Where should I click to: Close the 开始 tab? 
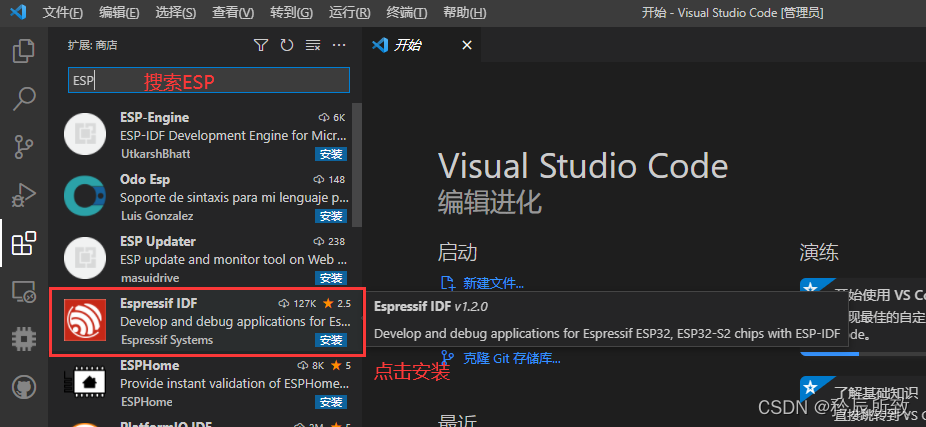pos(467,45)
